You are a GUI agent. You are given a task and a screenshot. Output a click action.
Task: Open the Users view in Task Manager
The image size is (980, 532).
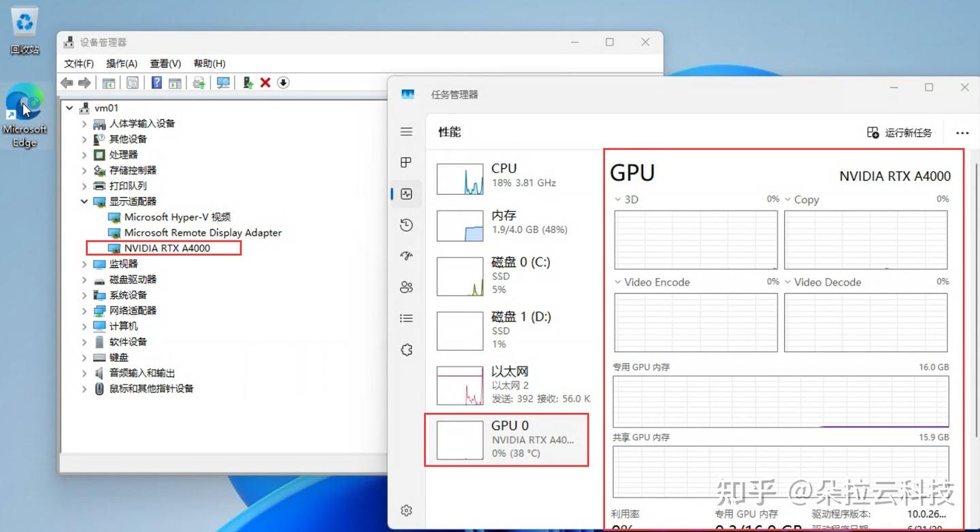406,287
